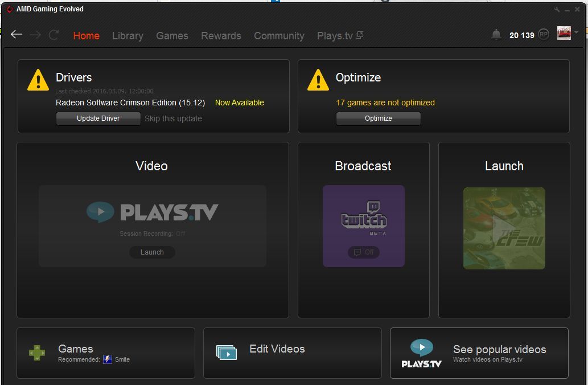Click the AMD Gaming Evolved logo icon
Image resolution: width=588 pixels, height=385 pixels.
coord(10,9)
